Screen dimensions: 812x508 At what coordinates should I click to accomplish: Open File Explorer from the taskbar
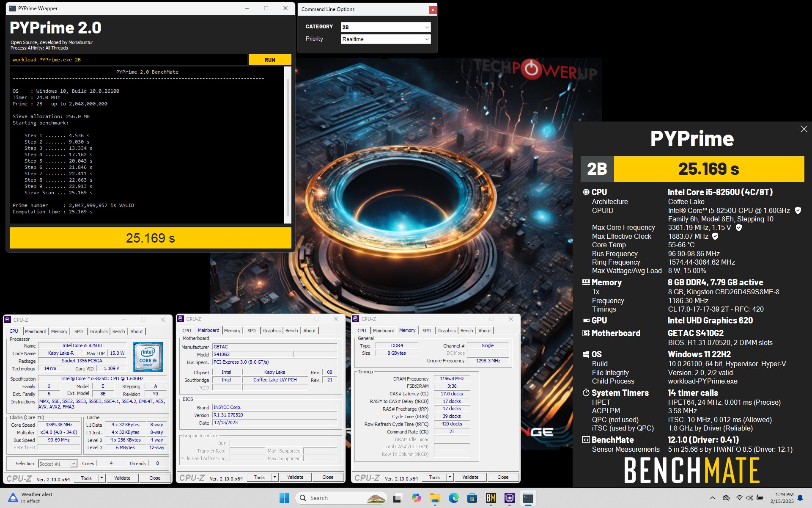coord(435,498)
